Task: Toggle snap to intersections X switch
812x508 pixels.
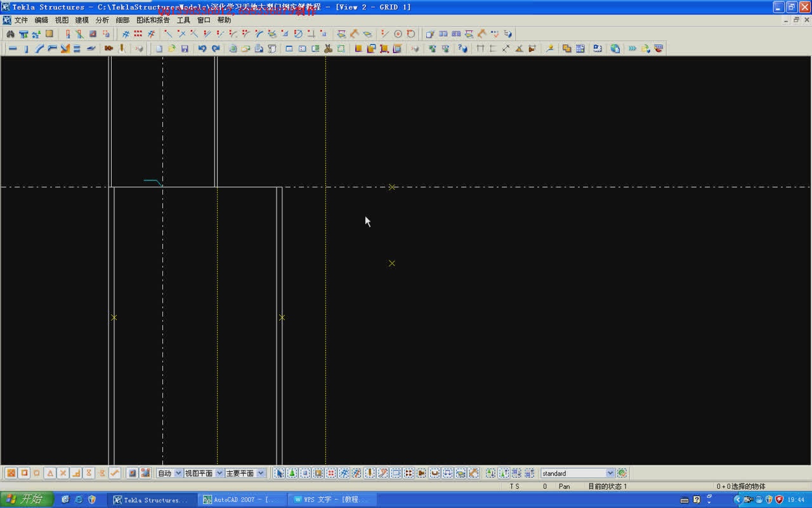Action: pyautogui.click(x=63, y=473)
